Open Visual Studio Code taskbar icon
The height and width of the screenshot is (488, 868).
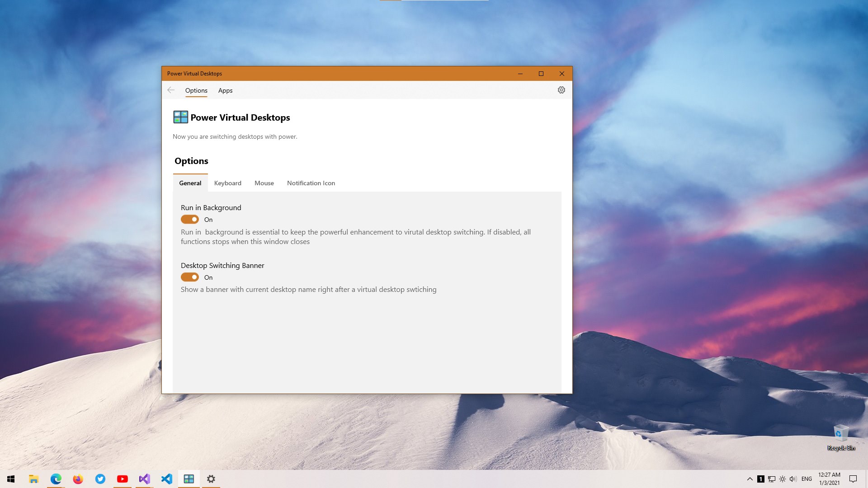[x=166, y=479]
